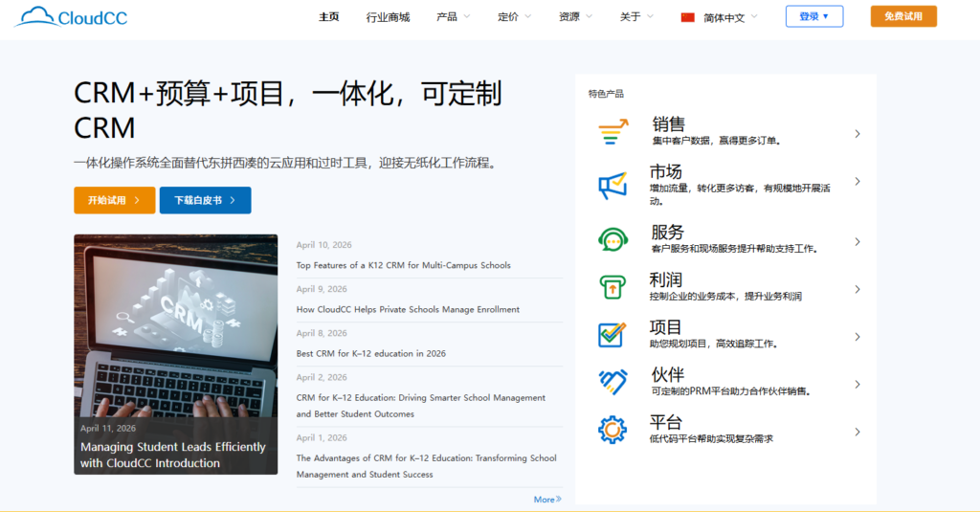Image resolution: width=980 pixels, height=512 pixels.
Task: Select the 市场 megaphone icon
Action: [612, 186]
